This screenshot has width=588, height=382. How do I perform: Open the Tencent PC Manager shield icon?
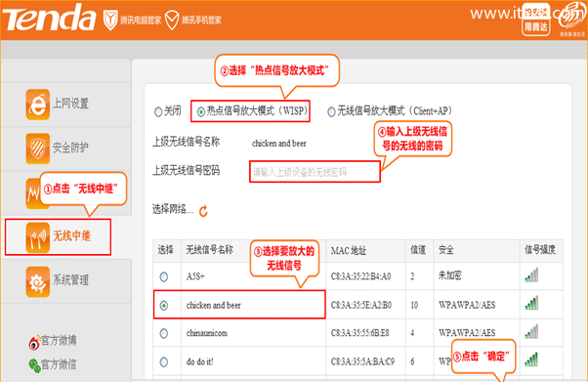click(110, 20)
